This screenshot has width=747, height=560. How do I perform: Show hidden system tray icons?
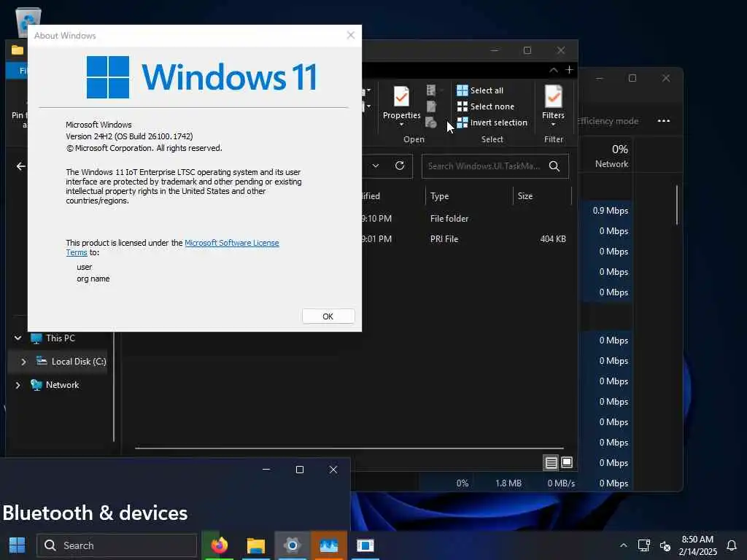click(x=623, y=545)
